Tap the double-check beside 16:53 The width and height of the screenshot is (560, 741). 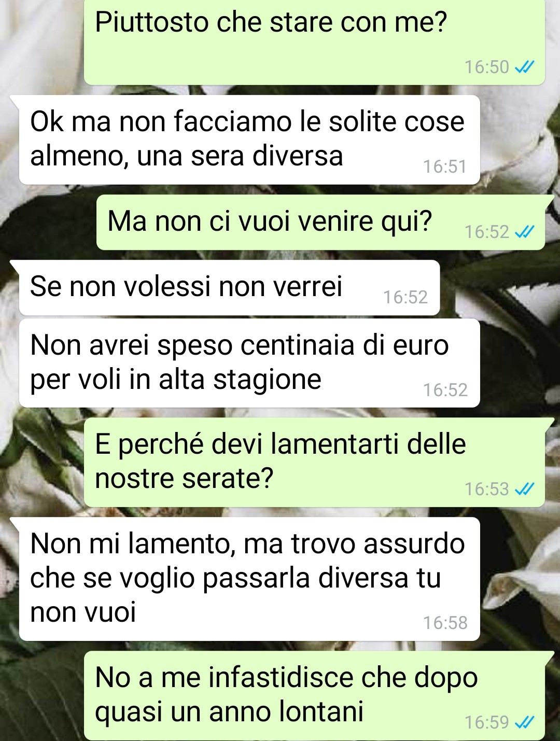click(524, 489)
